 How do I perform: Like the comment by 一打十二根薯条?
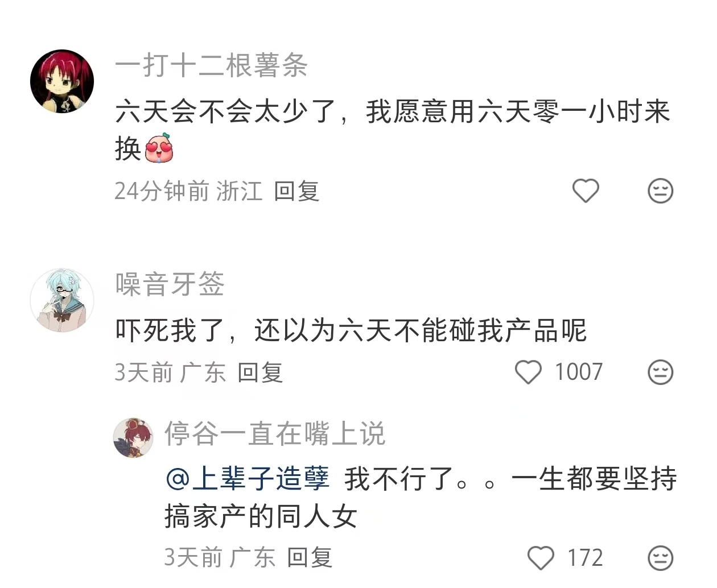pos(586,191)
